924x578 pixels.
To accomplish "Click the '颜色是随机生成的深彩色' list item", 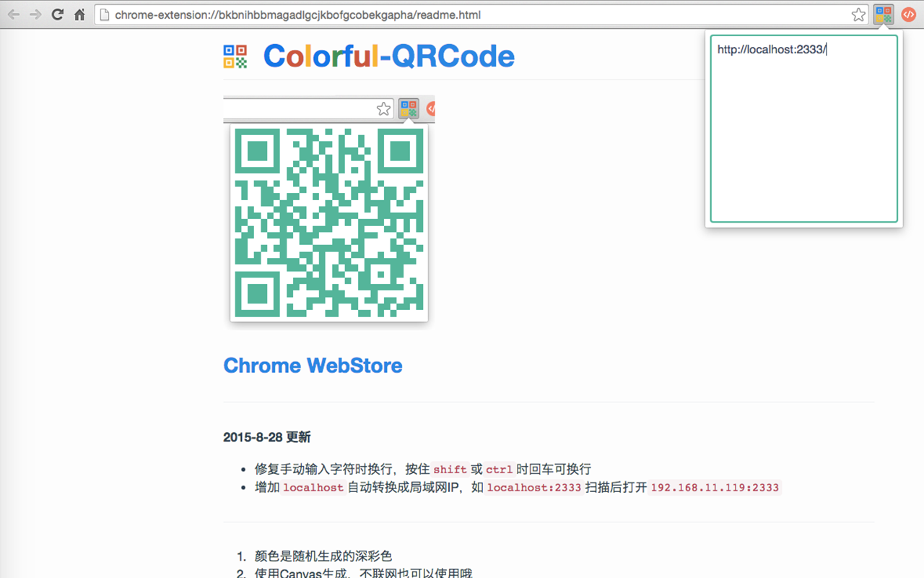I will (x=323, y=556).
